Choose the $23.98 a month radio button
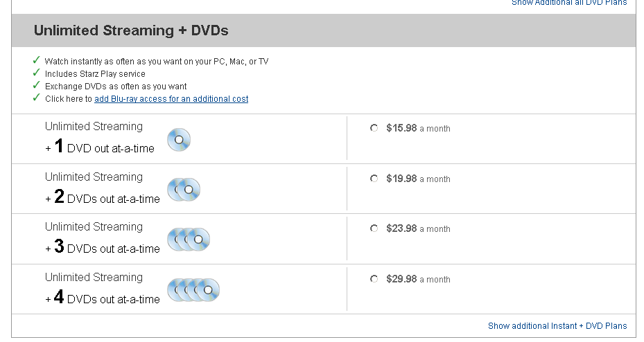This screenshot has width=644, height=342. (374, 228)
